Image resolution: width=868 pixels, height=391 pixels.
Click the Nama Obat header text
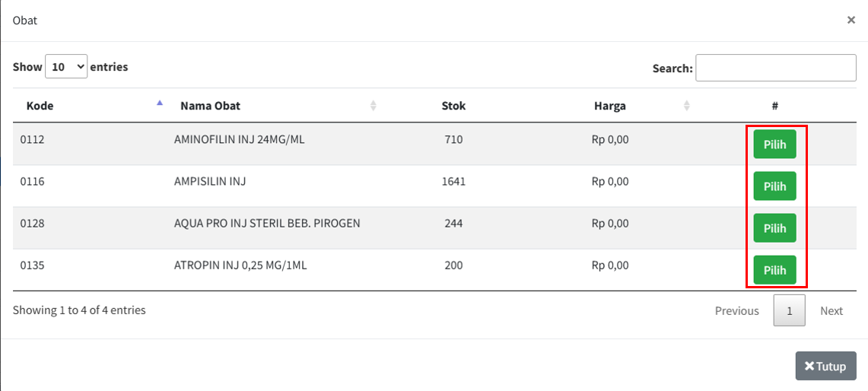coord(210,106)
